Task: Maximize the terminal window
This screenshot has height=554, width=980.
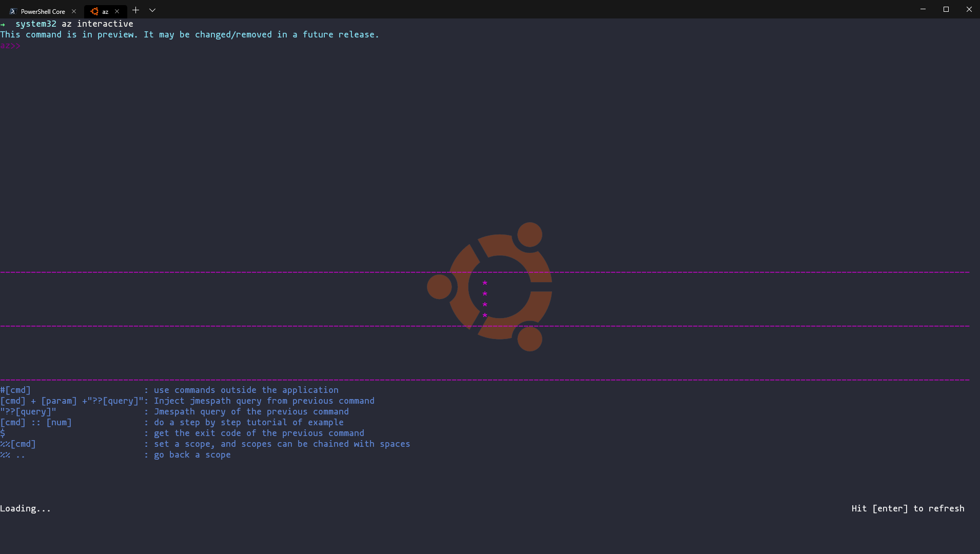Action: 946,9
